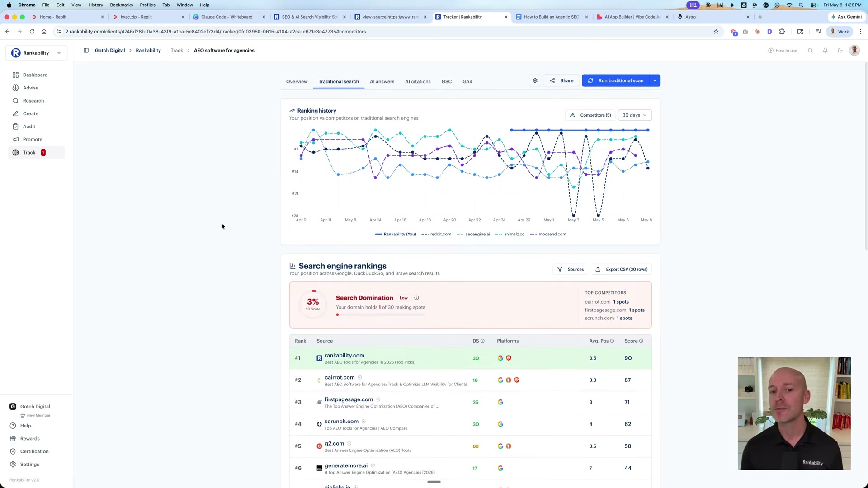Switch to Overview tab
868x488 pixels.
pyautogui.click(x=297, y=81)
